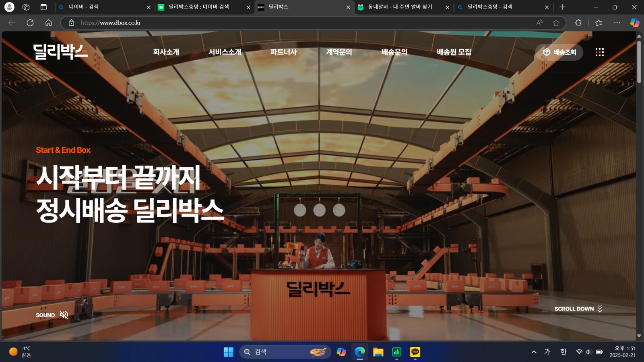
Task: Check the battery status icon
Action: (x=599, y=352)
